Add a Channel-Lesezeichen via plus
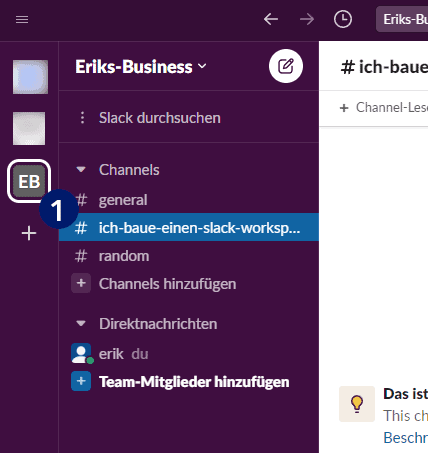428x453 pixels. 344,108
